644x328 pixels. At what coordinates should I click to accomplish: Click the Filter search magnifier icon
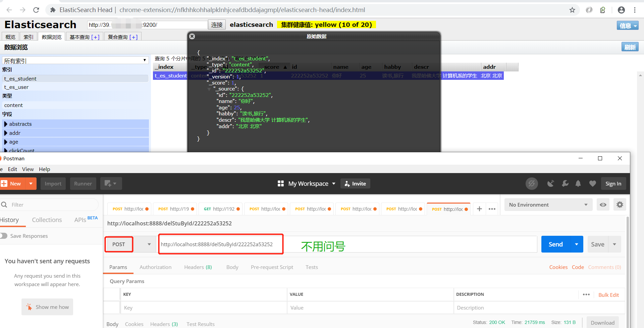click(4, 205)
